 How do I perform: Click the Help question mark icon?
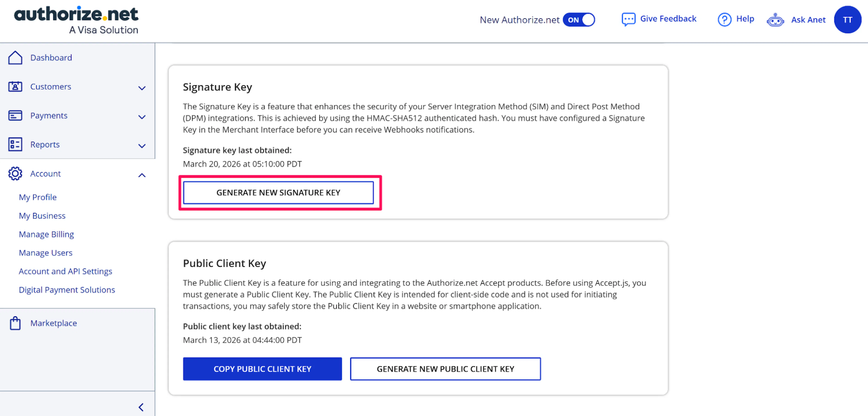pos(724,19)
